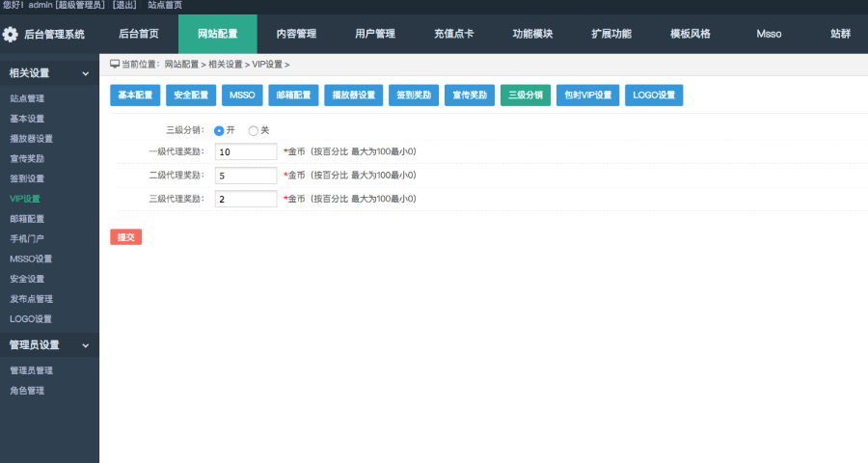868x463 pixels.
Task: Click the red 提交 submit button
Action: pos(125,237)
